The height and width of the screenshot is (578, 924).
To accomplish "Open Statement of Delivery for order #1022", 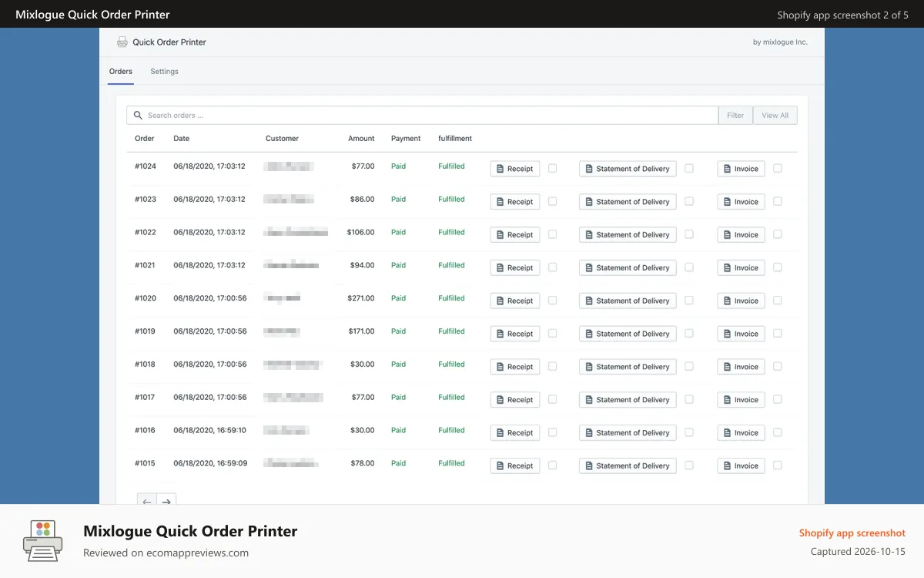I will (x=628, y=235).
